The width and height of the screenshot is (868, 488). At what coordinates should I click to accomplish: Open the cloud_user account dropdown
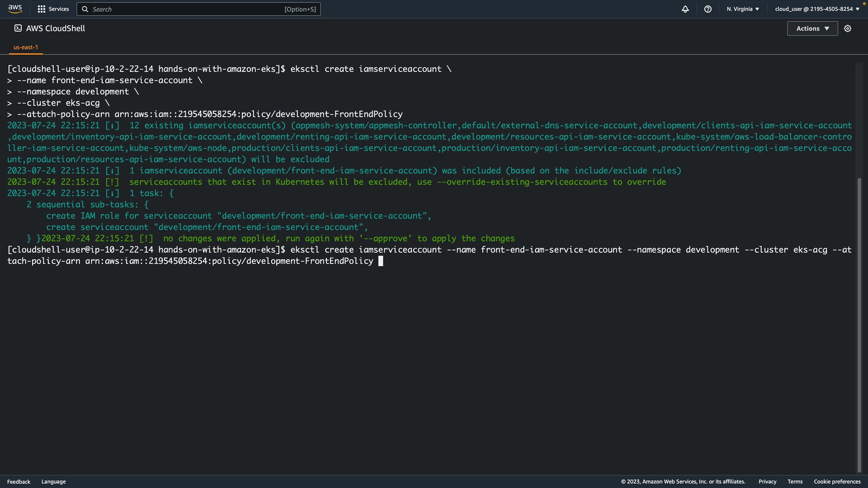tap(817, 9)
